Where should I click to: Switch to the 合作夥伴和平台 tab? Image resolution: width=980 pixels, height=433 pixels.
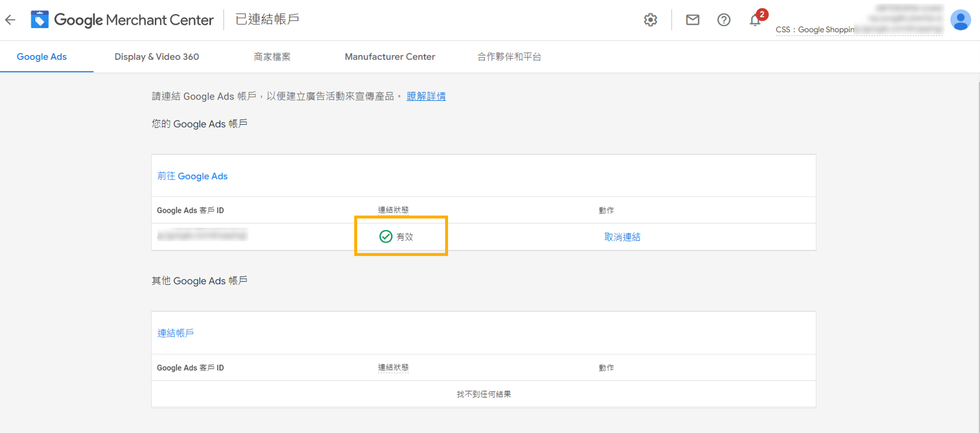pos(509,57)
